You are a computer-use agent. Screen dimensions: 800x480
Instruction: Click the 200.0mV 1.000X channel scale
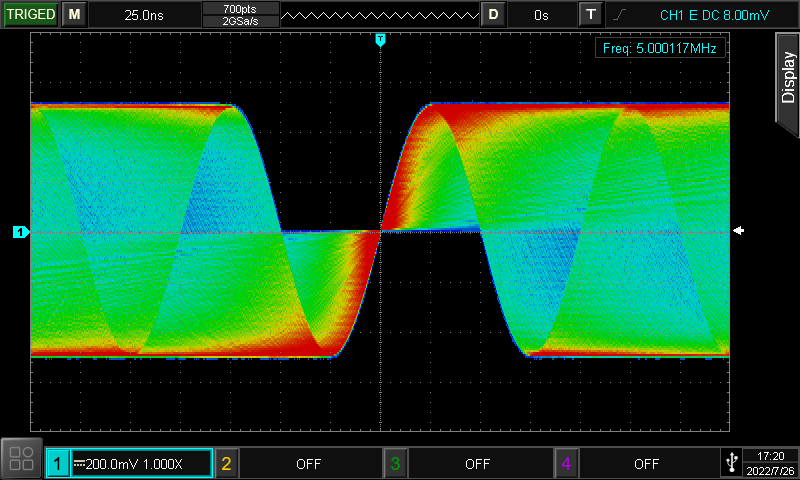pos(140,464)
